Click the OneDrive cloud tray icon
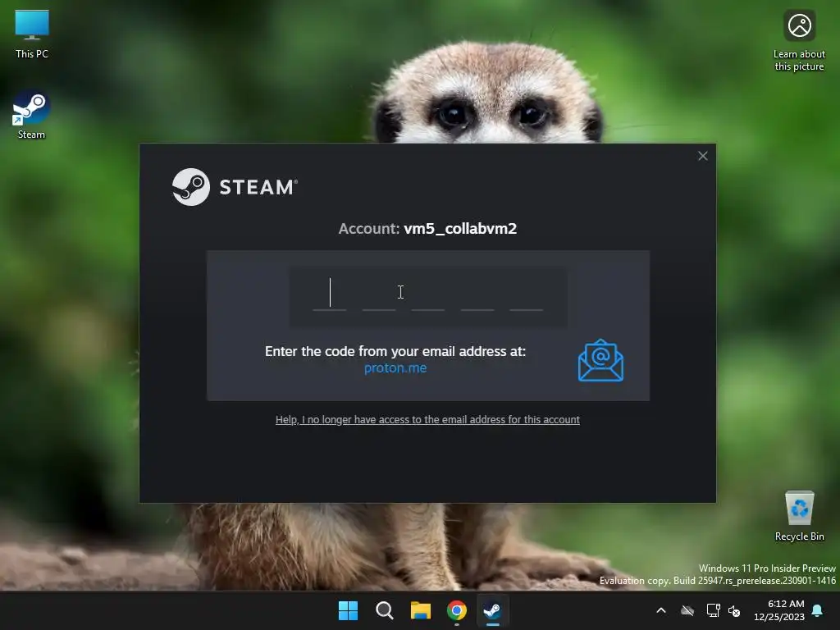840x630 pixels. [x=687, y=610]
